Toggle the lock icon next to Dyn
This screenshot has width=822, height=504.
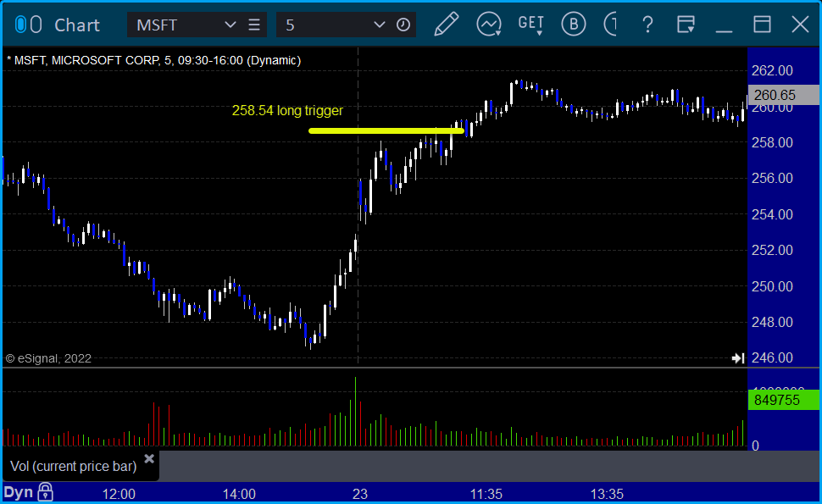[46, 492]
